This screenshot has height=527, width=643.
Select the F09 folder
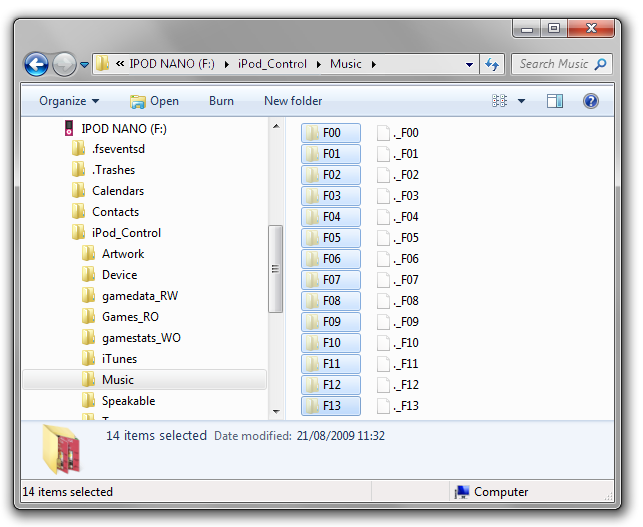pos(331,322)
